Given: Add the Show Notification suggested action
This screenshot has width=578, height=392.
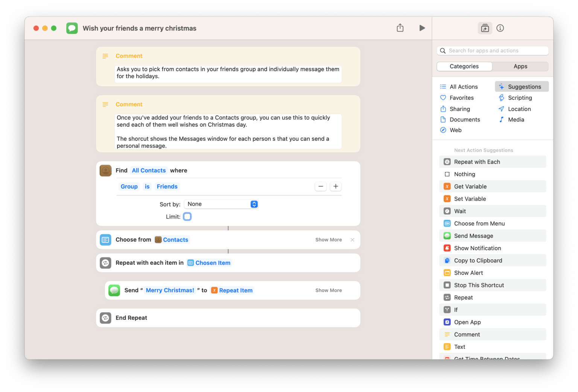Looking at the screenshot, I should point(477,248).
